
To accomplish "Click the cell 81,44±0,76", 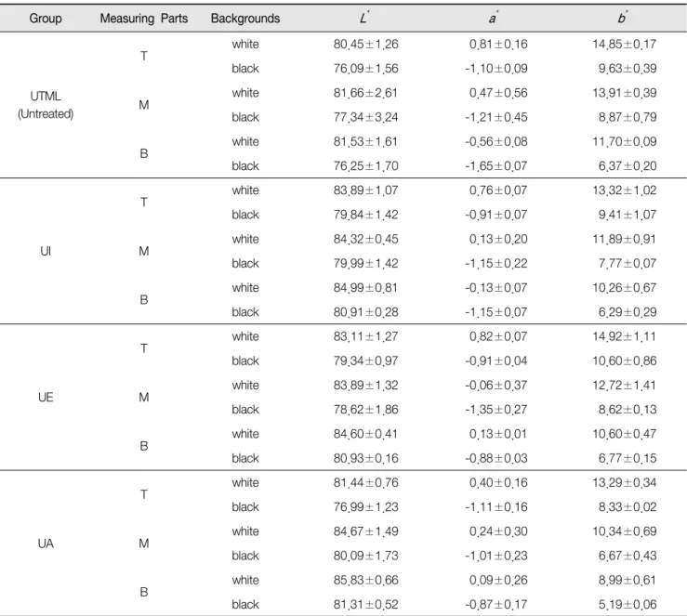I will 366,483.
